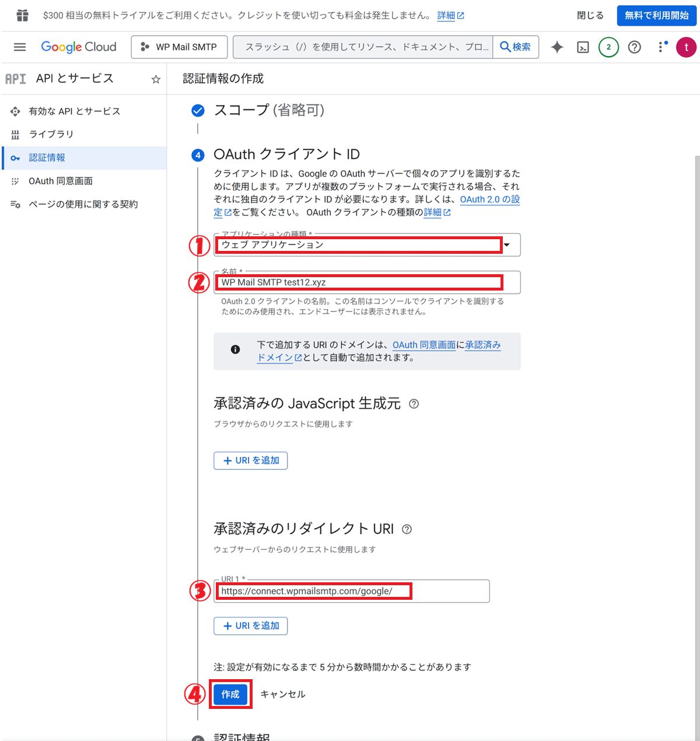700x741 pixels.
Task: Open the three-dot settings menu
Action: point(660,47)
